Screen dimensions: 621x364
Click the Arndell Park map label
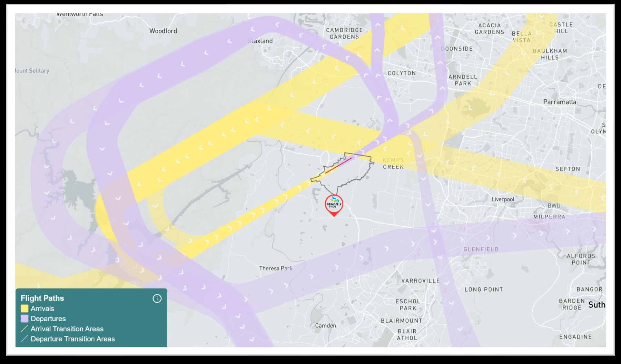click(x=463, y=80)
